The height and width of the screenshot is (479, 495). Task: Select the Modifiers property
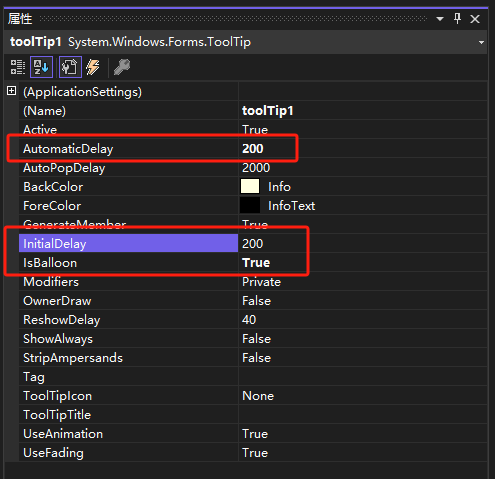click(x=129, y=282)
